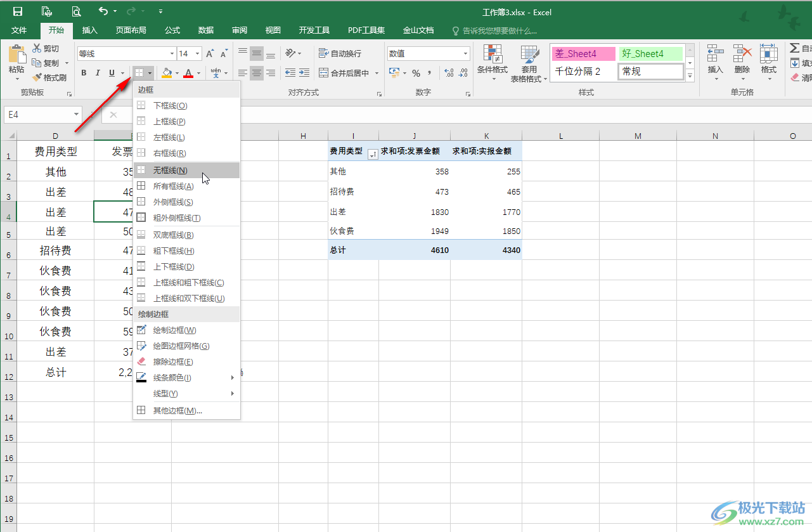Click the decrease indent icon
Image resolution: width=812 pixels, height=532 pixels.
tap(290, 73)
